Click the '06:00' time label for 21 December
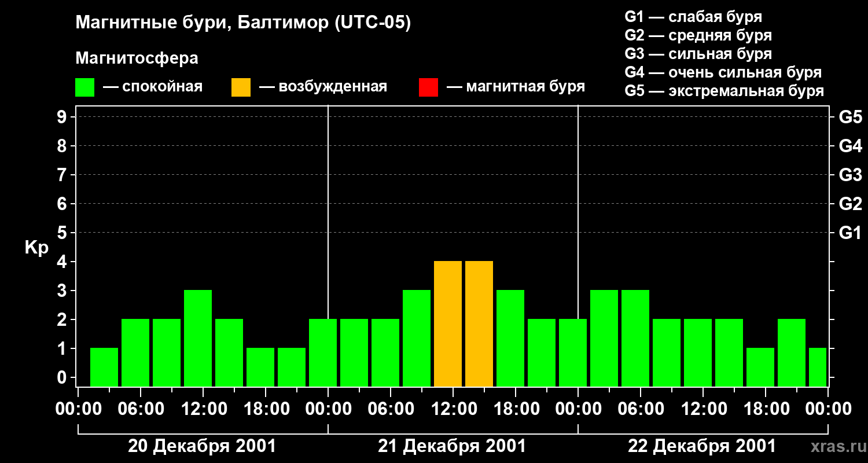Screen dimensions: 868x463 point(391,409)
